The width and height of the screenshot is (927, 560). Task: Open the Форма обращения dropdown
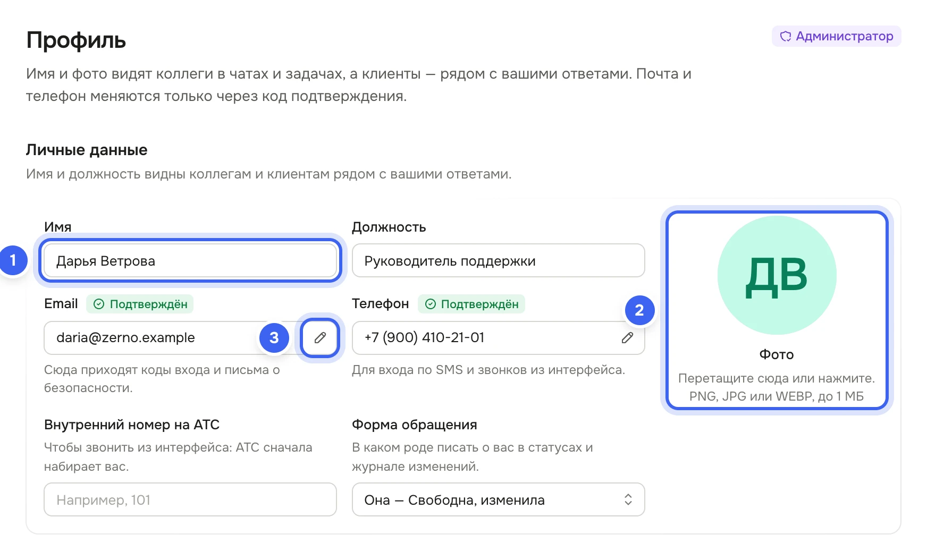499,499
